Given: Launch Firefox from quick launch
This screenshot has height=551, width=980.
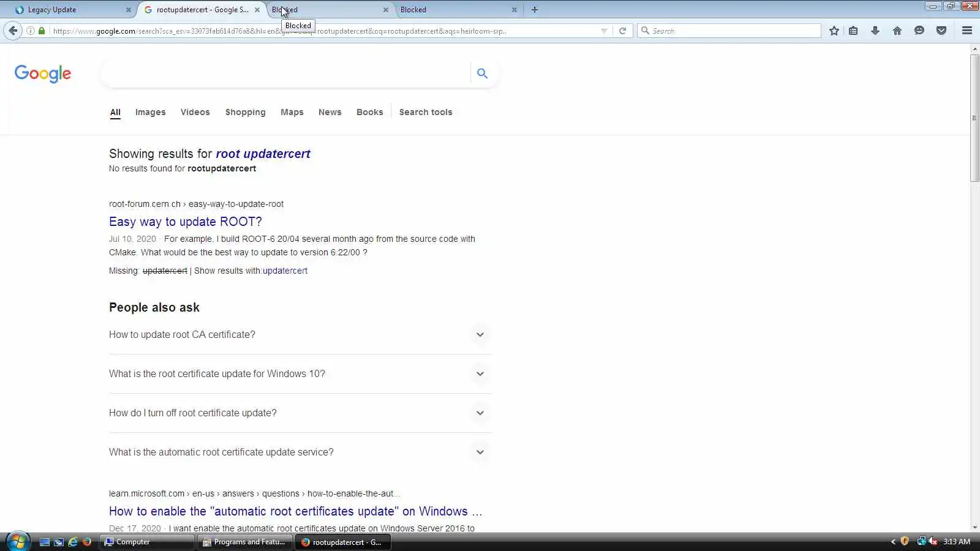Looking at the screenshot, I should pos(87,542).
